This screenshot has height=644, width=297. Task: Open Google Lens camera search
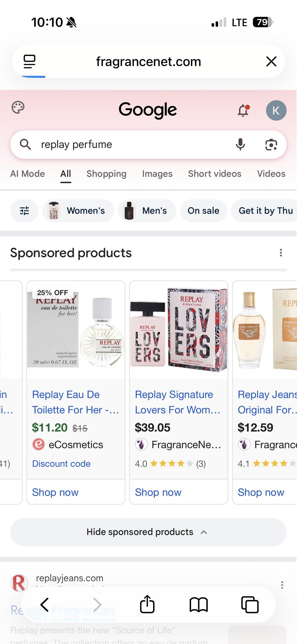271,144
